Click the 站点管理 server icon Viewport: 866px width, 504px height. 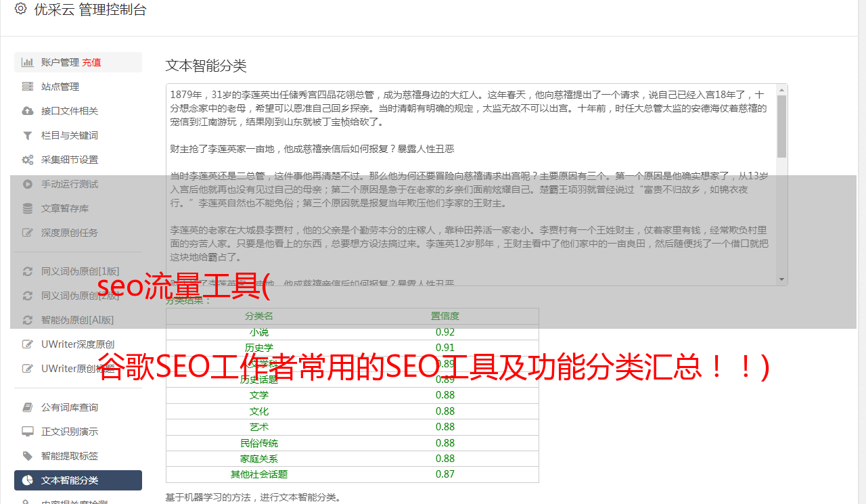point(28,87)
